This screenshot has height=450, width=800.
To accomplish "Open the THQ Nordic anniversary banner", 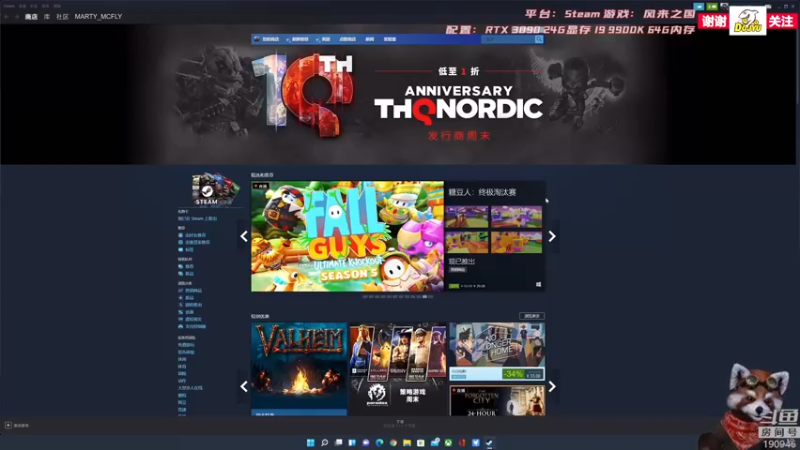I will 398,97.
